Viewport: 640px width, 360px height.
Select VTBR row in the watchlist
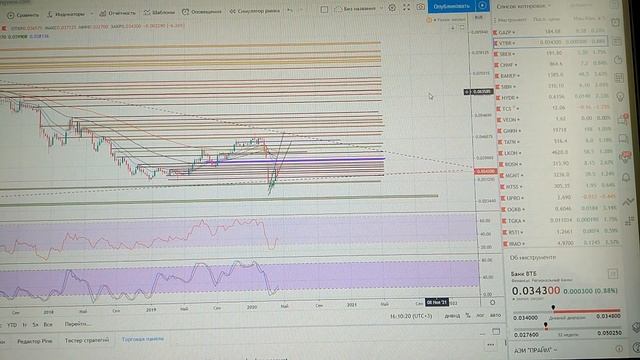(x=550, y=42)
